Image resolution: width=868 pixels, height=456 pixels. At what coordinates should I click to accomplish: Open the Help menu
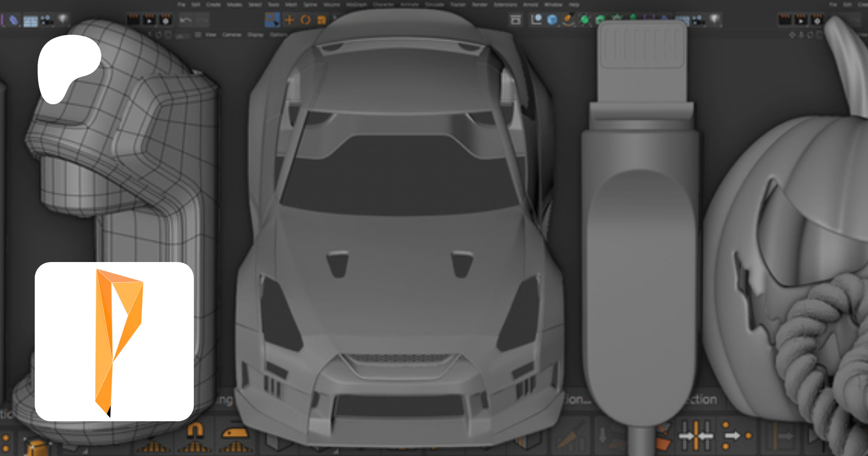574,5
